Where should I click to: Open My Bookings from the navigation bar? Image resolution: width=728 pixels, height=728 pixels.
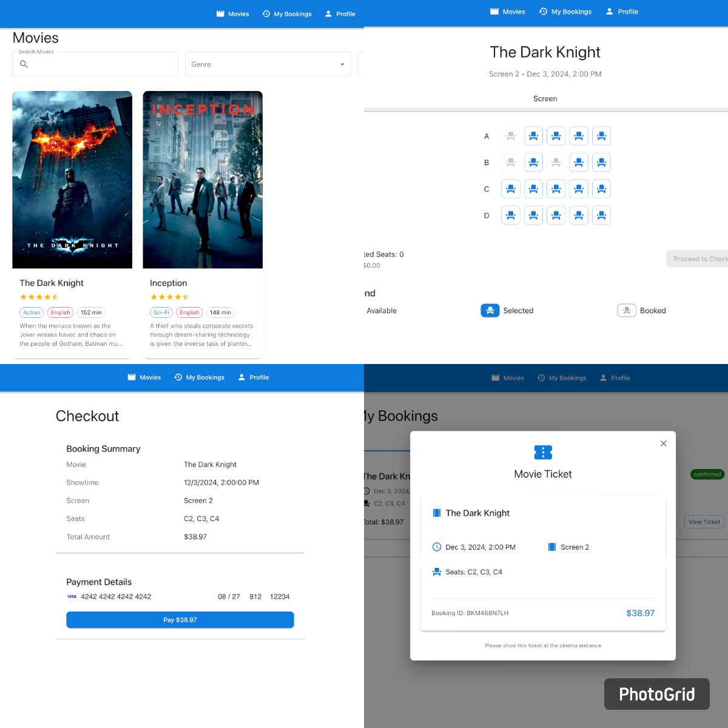[x=287, y=13]
